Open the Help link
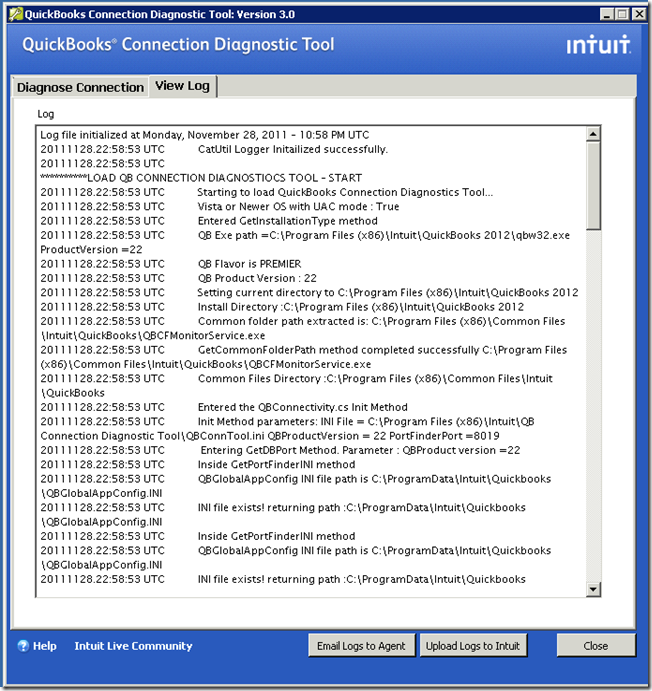Screen dimensions: 652x691 44,646
